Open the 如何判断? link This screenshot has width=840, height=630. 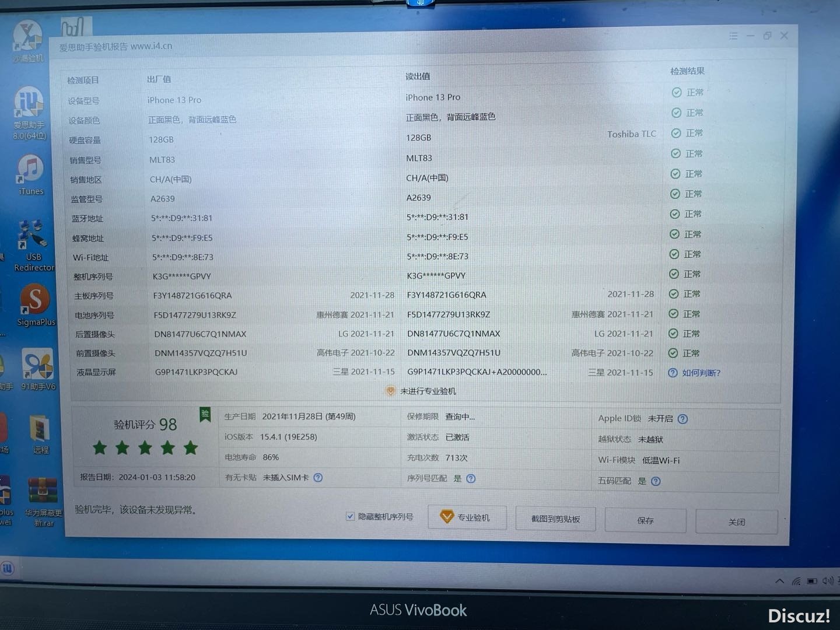pos(701,373)
